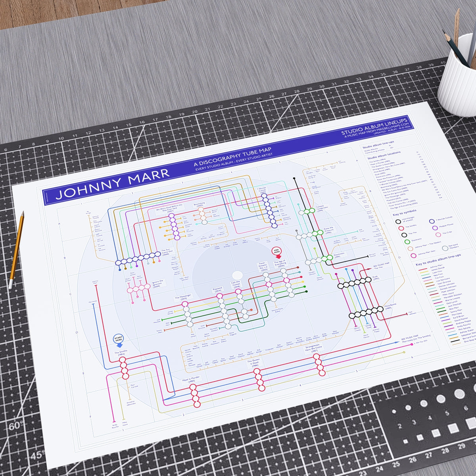476x476 pixels.
Task: Click the green Electronic circle in symbols key
Action: [x=407, y=241]
